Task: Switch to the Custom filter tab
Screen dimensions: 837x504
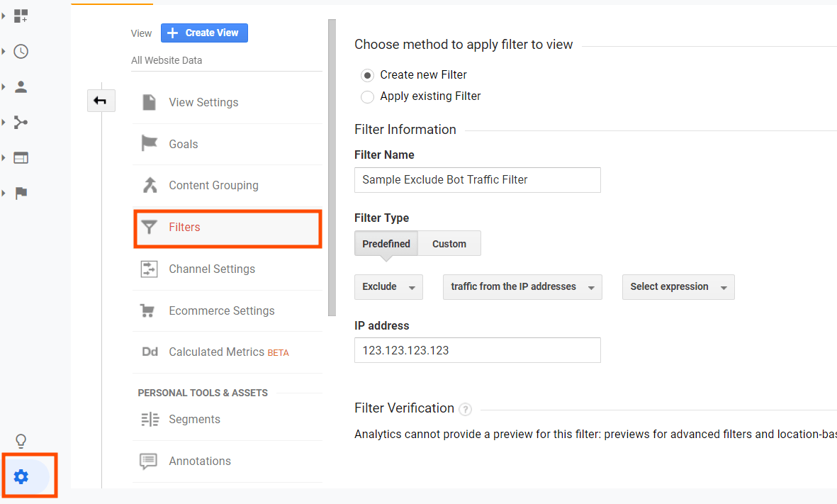Action: pyautogui.click(x=449, y=243)
